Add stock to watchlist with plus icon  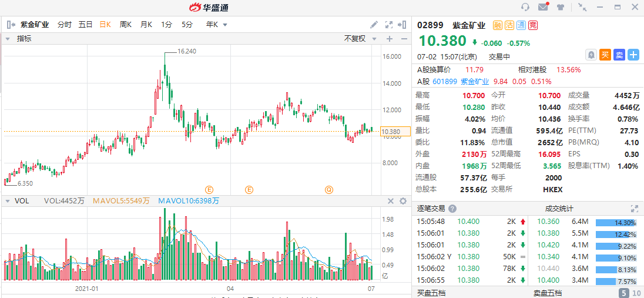(x=633, y=55)
